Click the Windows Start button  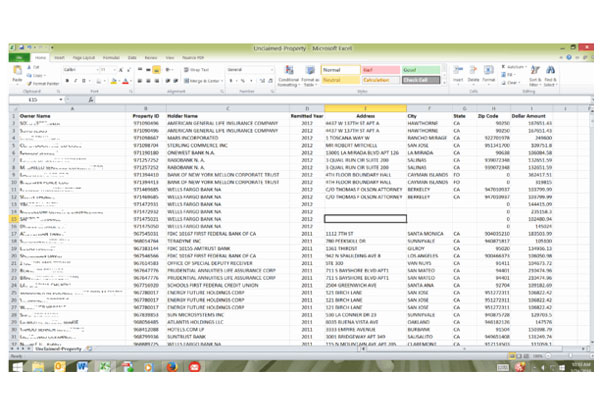(18, 367)
